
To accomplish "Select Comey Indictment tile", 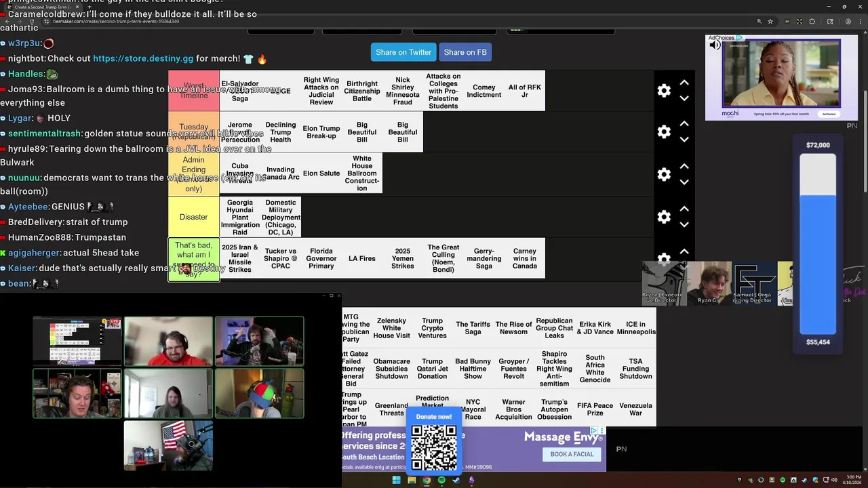I will point(484,91).
